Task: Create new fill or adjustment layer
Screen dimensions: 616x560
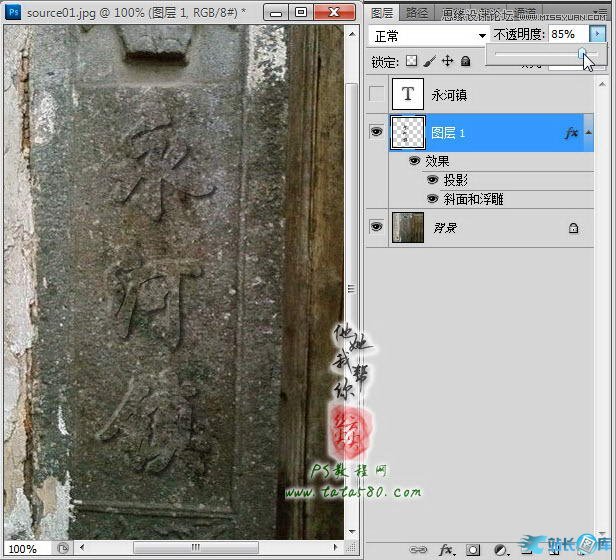Action: (497, 549)
